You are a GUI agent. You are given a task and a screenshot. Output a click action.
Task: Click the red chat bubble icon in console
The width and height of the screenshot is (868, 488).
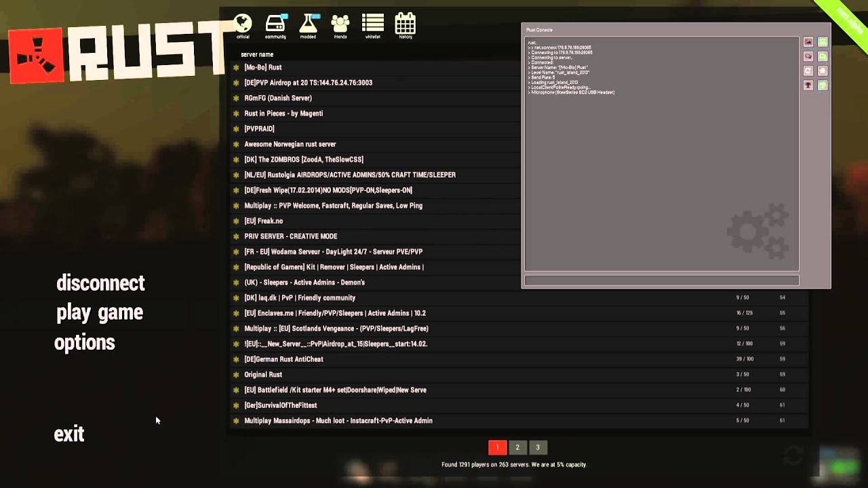808,57
